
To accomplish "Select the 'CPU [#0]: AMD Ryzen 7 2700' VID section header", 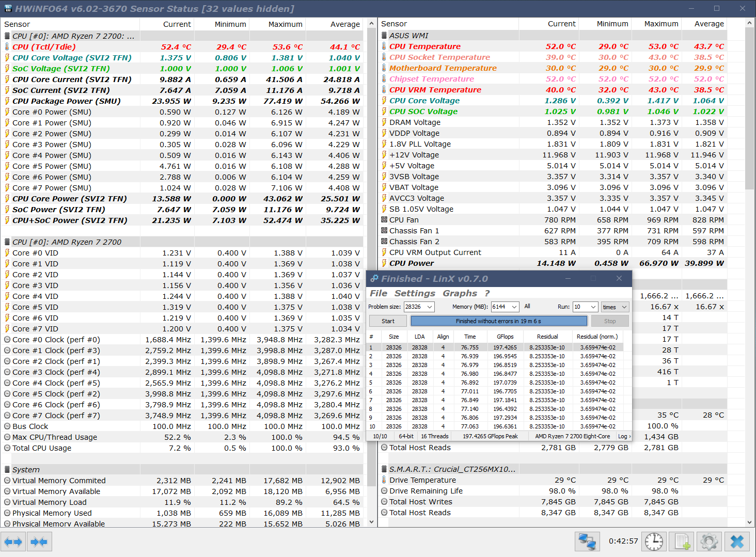I will coord(183,242).
